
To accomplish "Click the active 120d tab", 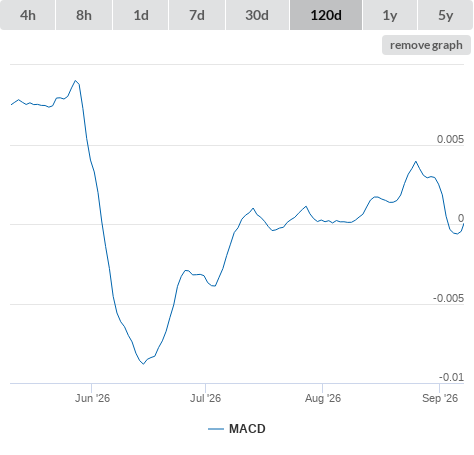I will coord(326,15).
